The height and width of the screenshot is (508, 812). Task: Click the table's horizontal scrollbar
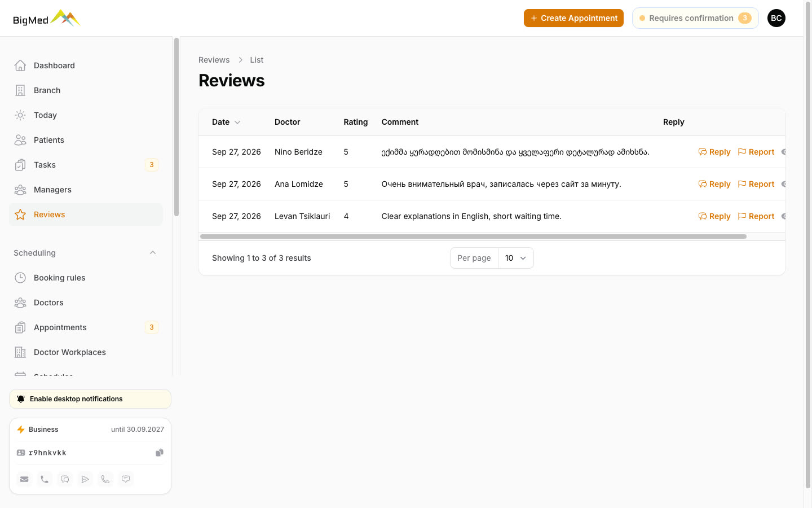pyautogui.click(x=473, y=237)
